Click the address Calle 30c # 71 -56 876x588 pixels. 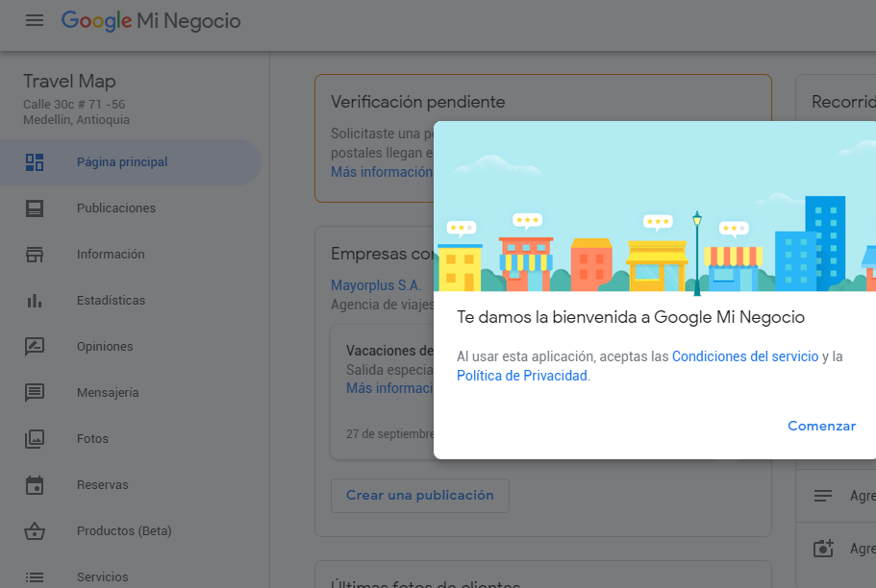coord(74,105)
